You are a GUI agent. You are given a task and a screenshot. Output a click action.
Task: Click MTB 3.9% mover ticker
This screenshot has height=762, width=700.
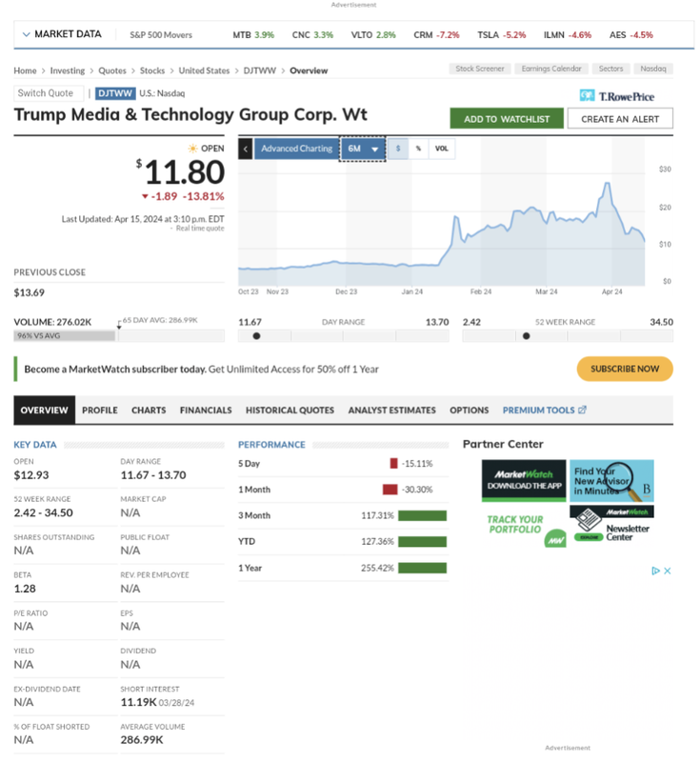(x=253, y=35)
